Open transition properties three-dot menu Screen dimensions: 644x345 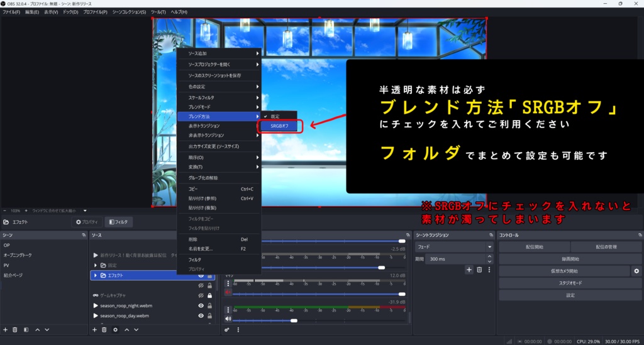489,270
